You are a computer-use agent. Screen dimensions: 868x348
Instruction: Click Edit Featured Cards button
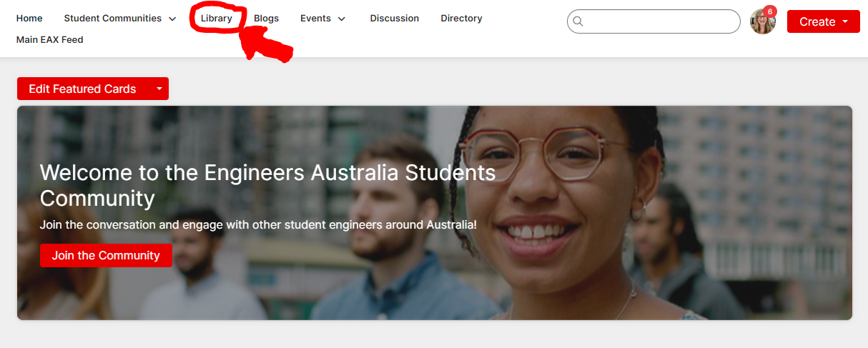(x=82, y=89)
